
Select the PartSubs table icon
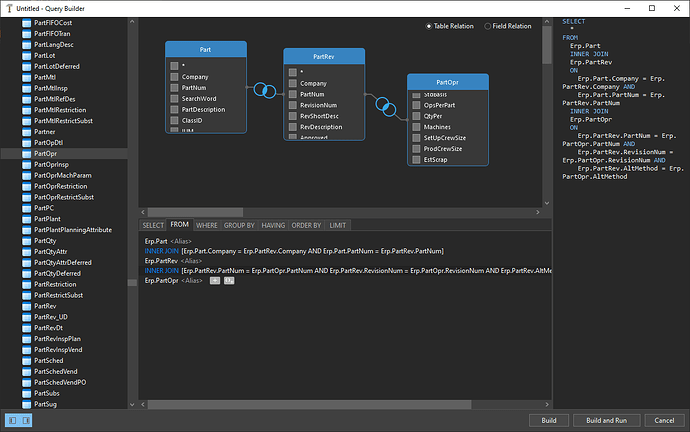[x=26, y=394]
